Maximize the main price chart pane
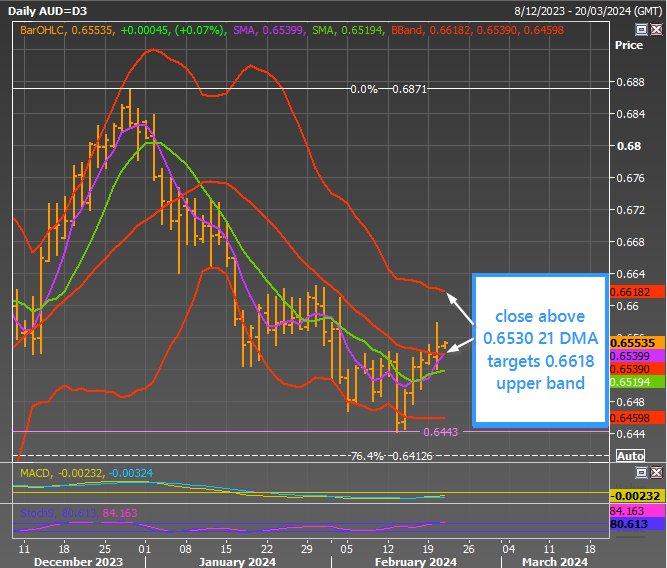 point(641,29)
